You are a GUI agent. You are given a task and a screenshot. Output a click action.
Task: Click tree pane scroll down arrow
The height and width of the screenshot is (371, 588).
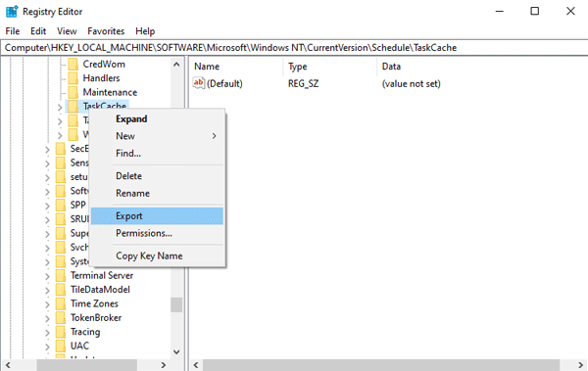tap(176, 351)
